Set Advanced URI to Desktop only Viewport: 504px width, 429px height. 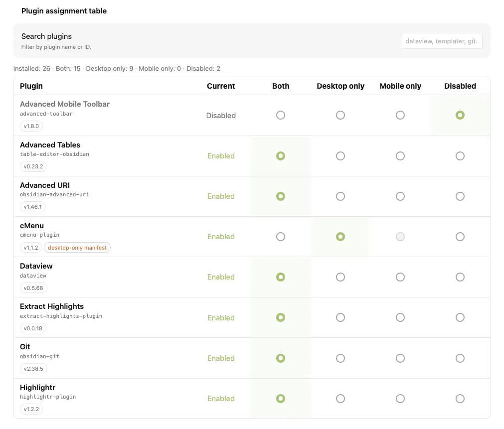[340, 196]
